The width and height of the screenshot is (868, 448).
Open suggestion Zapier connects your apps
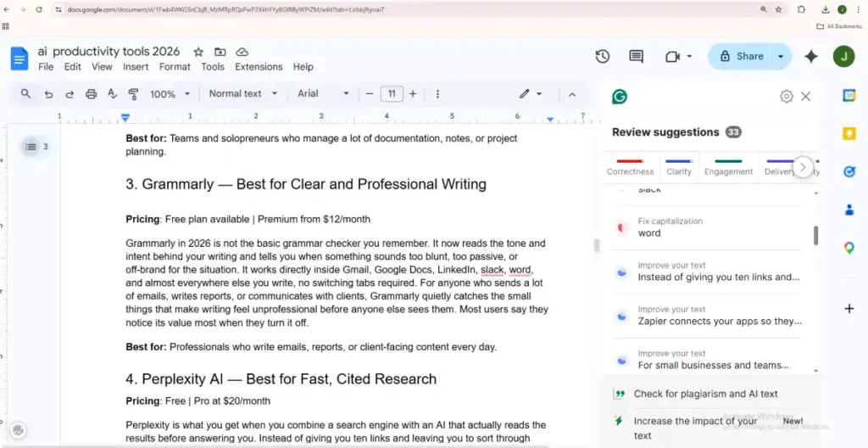click(x=707, y=316)
